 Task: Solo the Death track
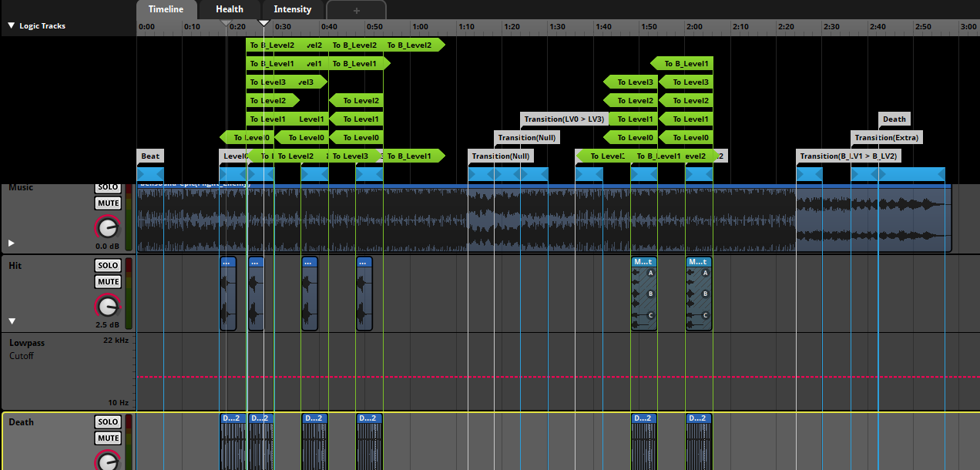pyautogui.click(x=108, y=421)
